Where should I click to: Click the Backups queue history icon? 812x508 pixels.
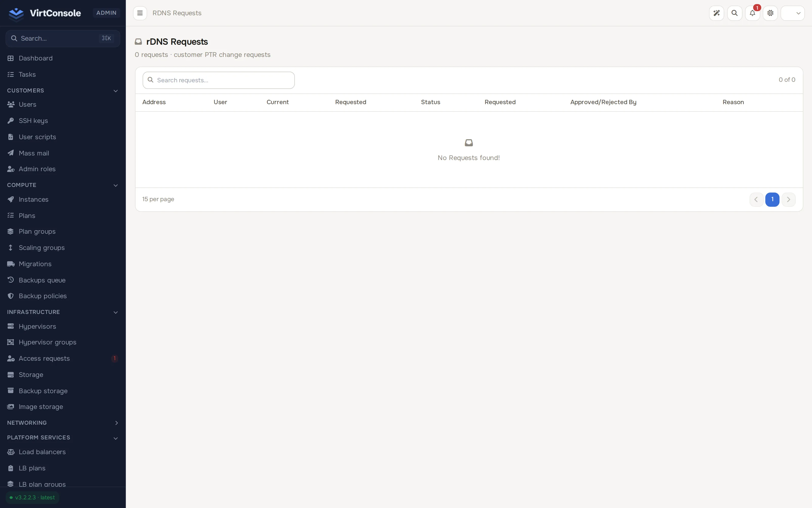click(x=11, y=280)
